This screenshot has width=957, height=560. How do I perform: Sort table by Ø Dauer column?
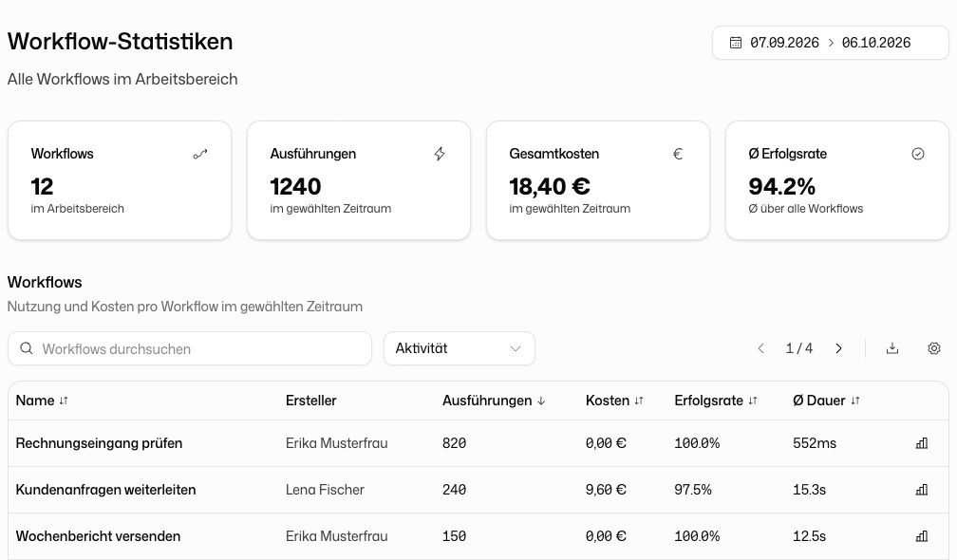point(826,401)
